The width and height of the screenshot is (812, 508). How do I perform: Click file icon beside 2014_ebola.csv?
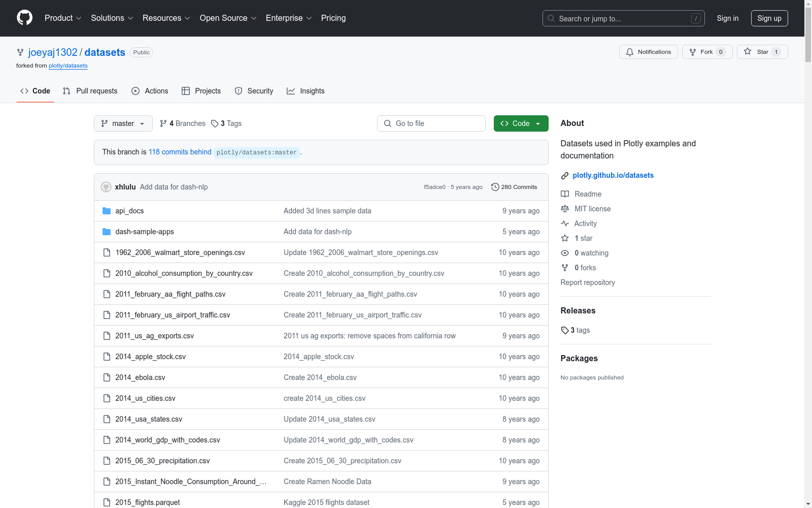click(x=107, y=377)
